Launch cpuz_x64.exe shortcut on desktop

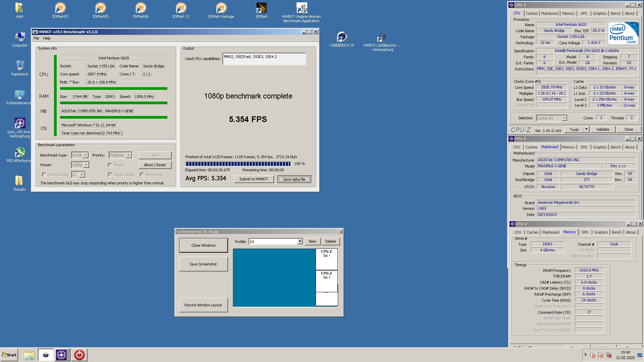(x=19, y=128)
